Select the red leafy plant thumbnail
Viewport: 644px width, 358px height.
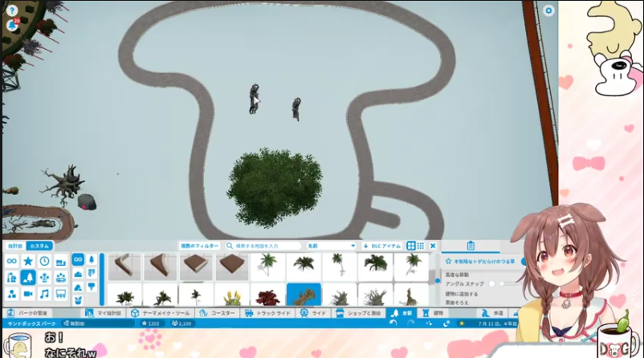(x=267, y=295)
